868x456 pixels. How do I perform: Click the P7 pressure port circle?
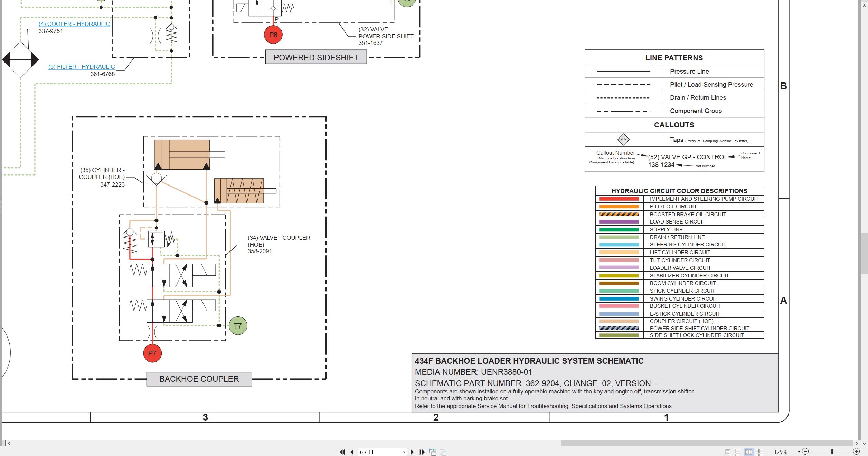click(x=152, y=353)
